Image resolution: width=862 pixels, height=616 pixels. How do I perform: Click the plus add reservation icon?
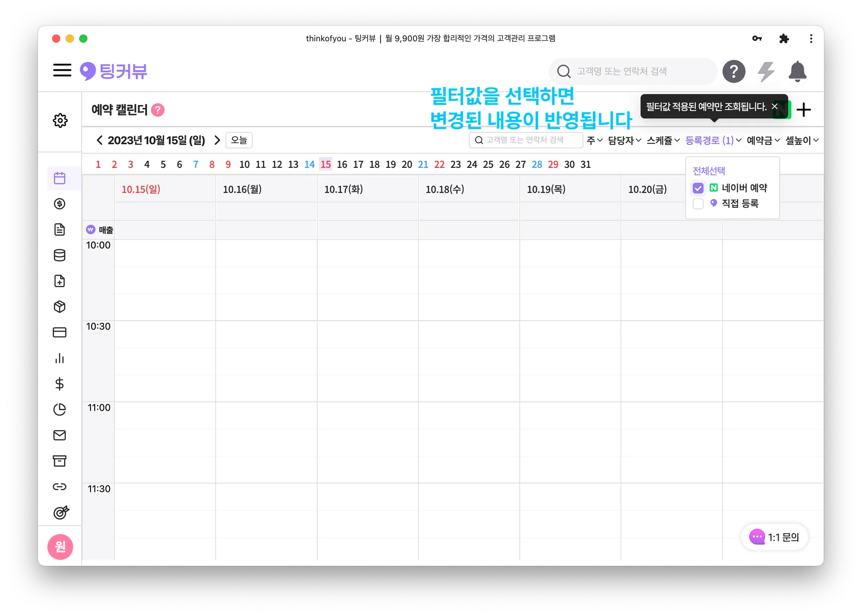(803, 110)
